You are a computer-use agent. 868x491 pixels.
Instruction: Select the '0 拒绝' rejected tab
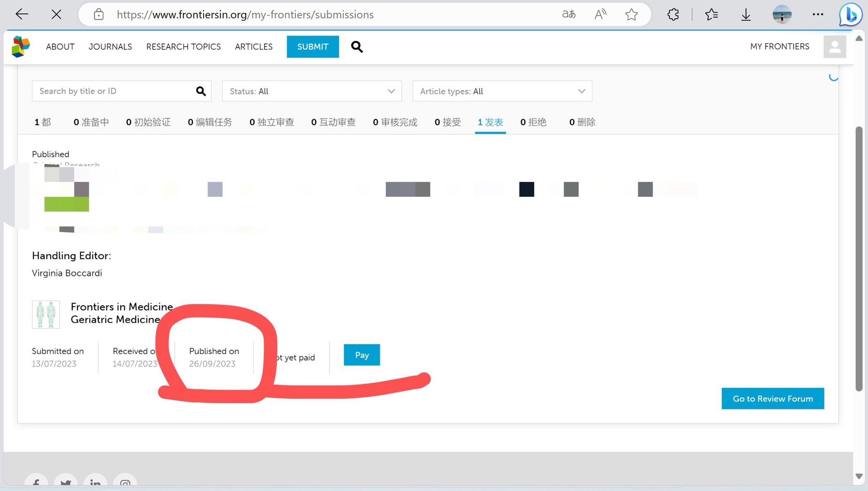533,122
